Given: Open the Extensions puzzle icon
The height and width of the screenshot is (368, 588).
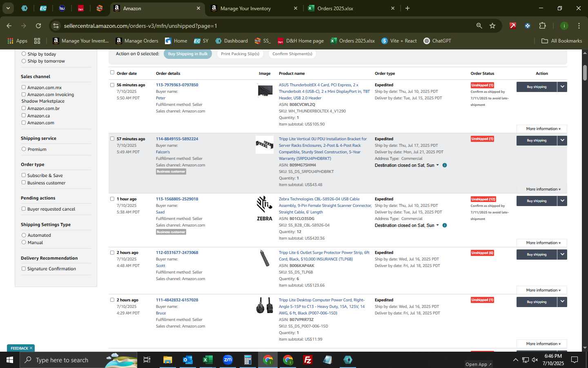Looking at the screenshot, I should 542,26.
